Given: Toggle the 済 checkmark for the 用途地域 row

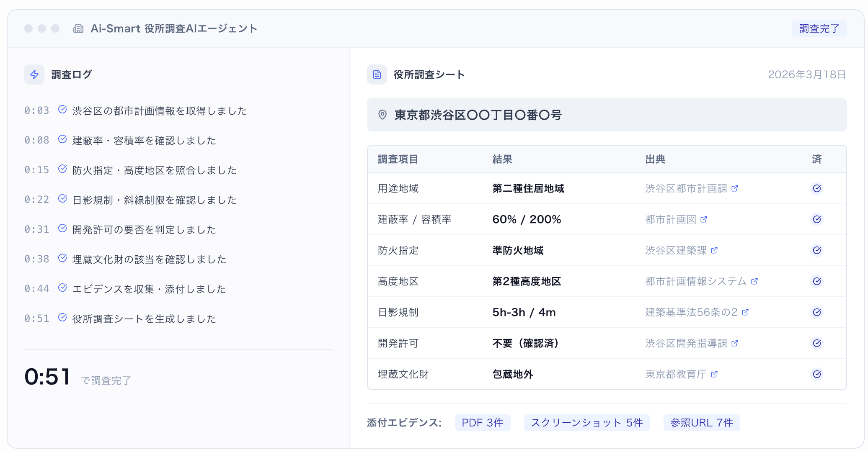Looking at the screenshot, I should point(817,188).
